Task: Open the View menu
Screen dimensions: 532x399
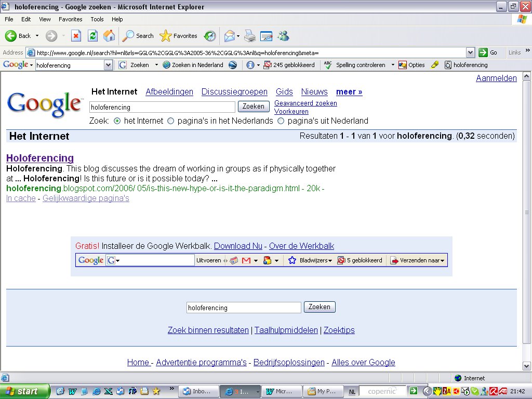Action: click(45, 19)
